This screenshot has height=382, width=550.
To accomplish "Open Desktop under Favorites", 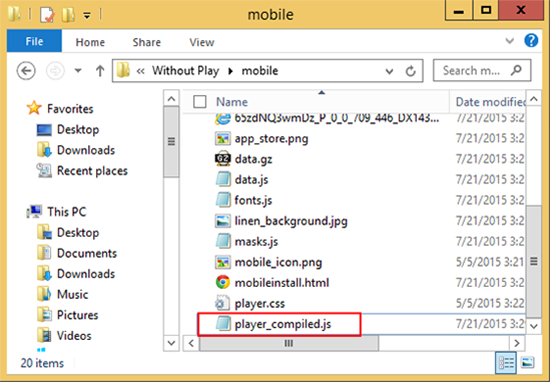I will pos(78,129).
